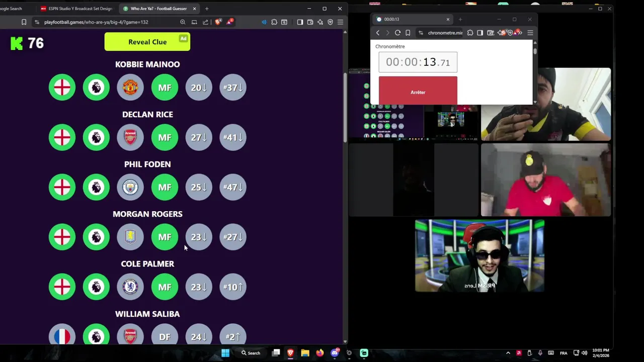Click the share icon in the address bar
Viewport: 644px width, 362px height.
coord(205,22)
